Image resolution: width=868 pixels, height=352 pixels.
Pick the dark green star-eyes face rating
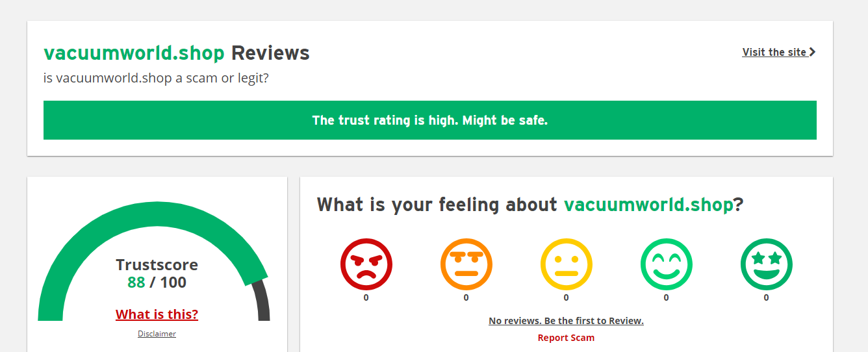tap(767, 264)
